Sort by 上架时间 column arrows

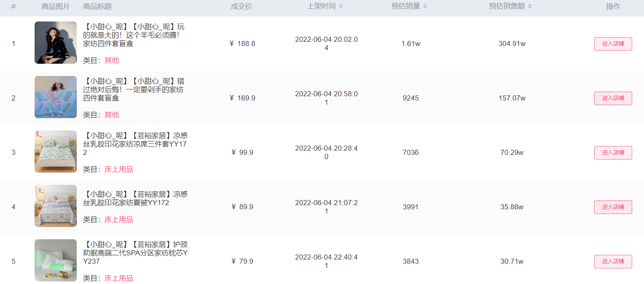pyautogui.click(x=341, y=6)
